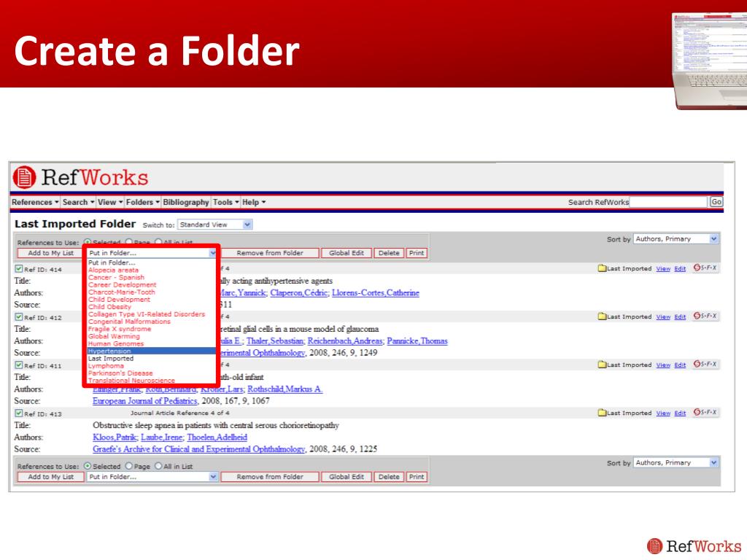Click top 'Add to My List' button

(x=50, y=253)
